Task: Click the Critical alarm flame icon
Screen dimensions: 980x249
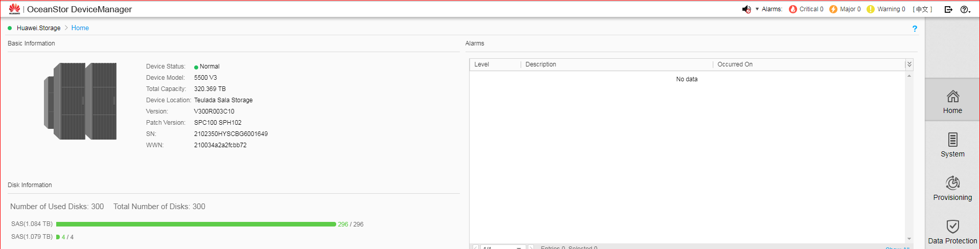Action: click(x=793, y=9)
